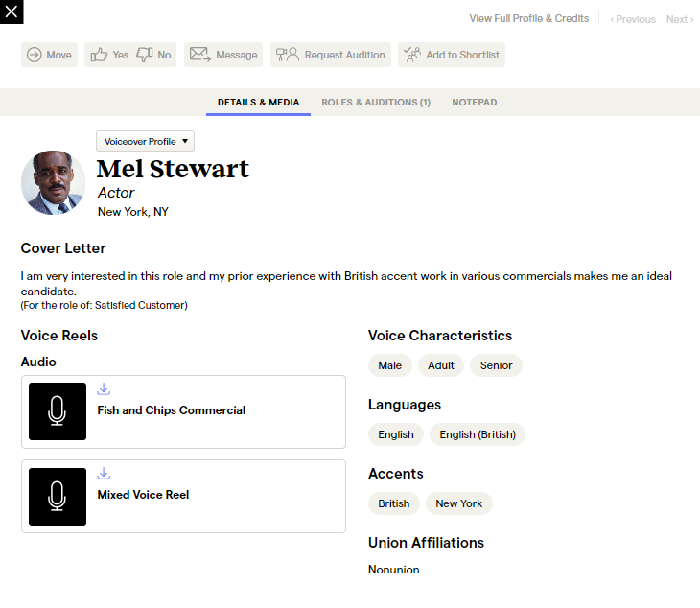
Task: Open the Notepad tab
Action: (x=474, y=103)
